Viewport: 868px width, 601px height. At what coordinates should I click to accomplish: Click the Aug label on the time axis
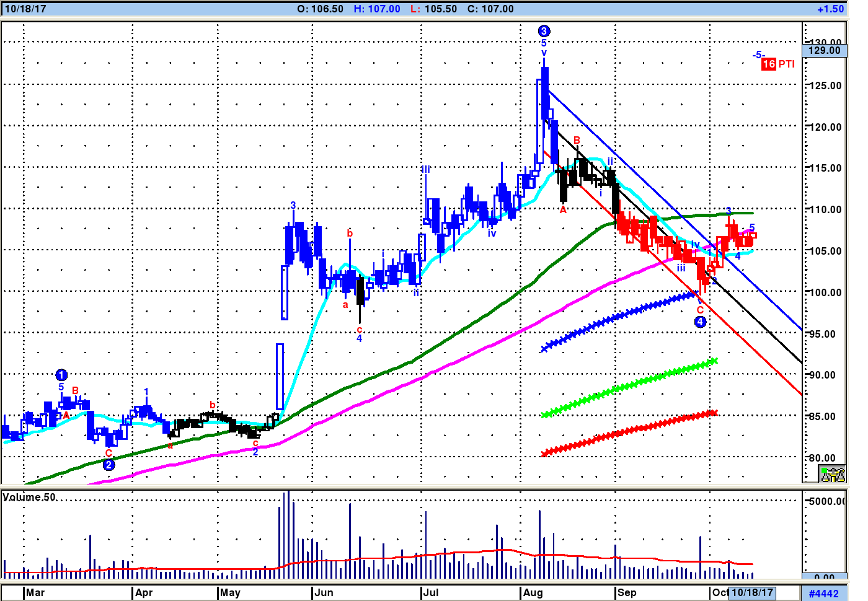533,592
